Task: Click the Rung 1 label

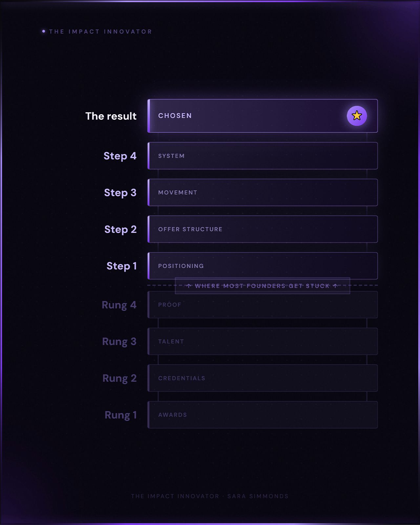Action: click(121, 415)
